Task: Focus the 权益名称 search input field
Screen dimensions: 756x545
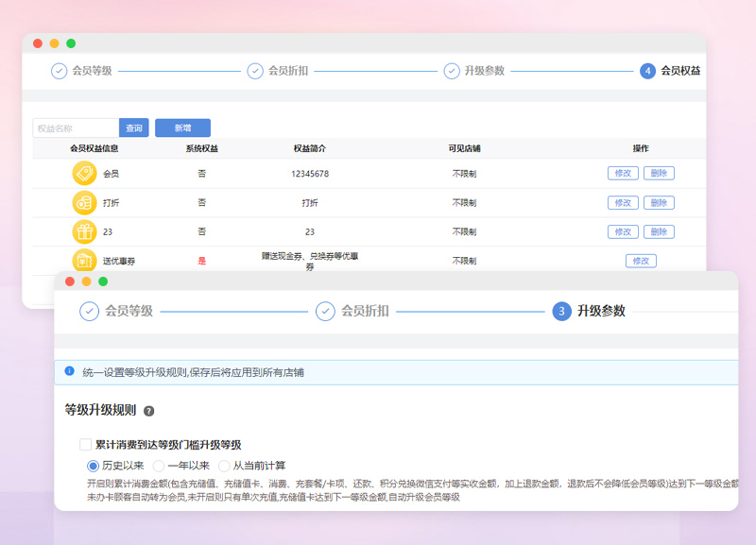Action: click(76, 128)
